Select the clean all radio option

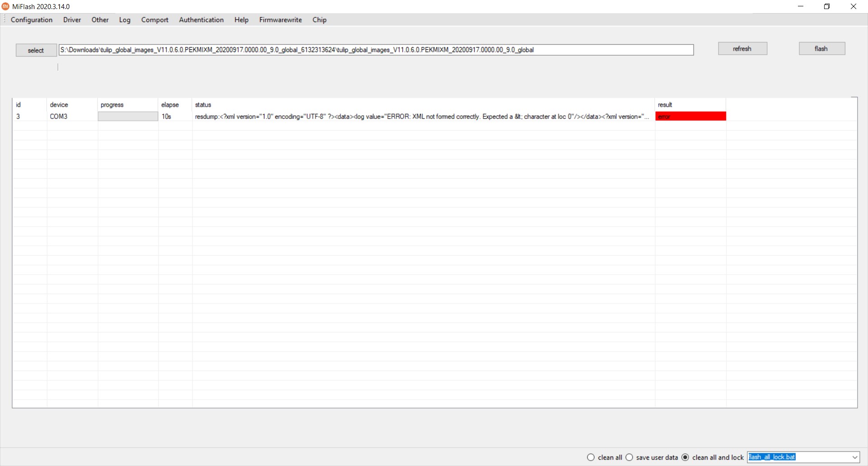[x=604, y=457]
